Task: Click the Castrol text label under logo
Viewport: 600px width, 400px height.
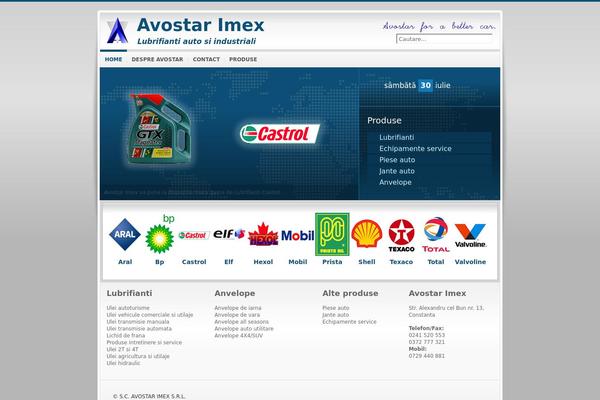Action: tap(194, 262)
